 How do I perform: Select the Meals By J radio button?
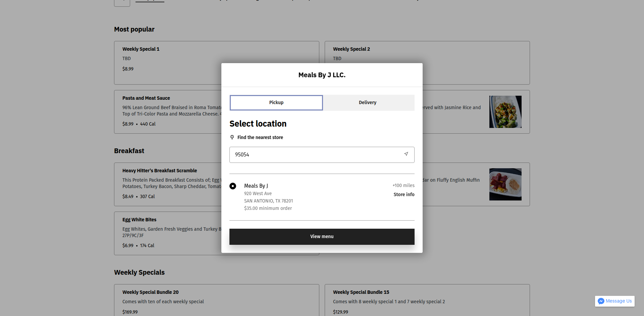pos(233,186)
